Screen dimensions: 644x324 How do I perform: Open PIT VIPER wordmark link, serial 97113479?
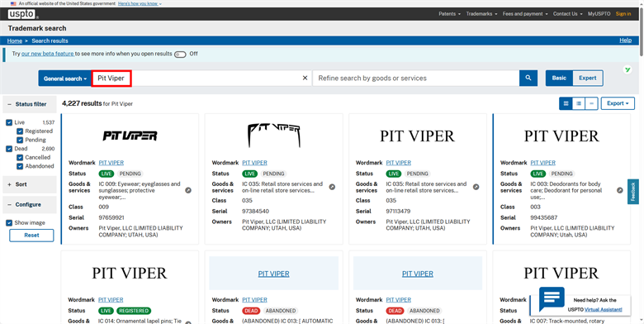tap(399, 163)
